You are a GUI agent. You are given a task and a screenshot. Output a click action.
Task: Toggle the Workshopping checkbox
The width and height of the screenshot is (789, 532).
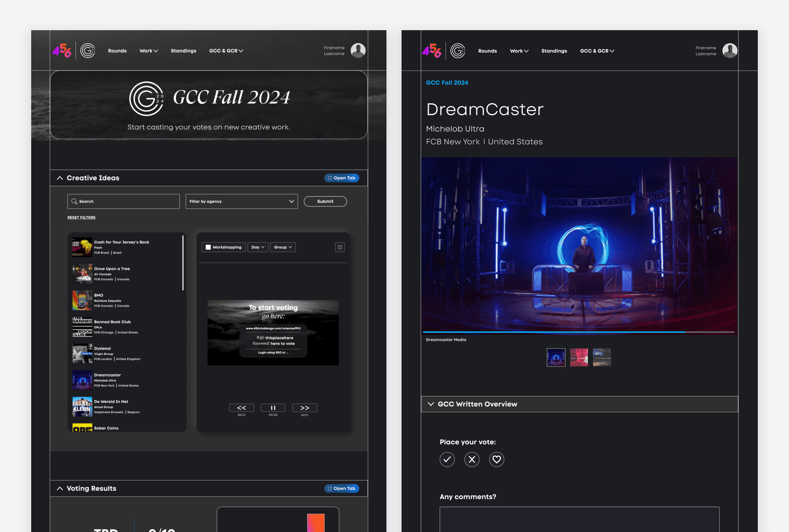coord(208,247)
